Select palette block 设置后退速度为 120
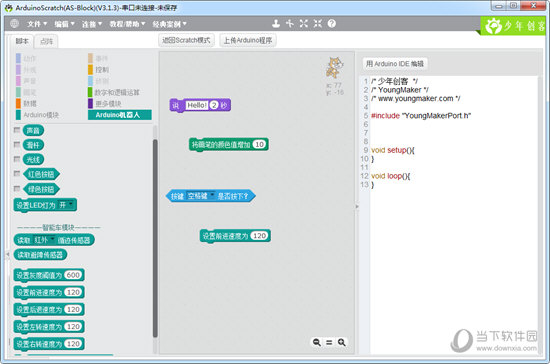 tap(49, 310)
